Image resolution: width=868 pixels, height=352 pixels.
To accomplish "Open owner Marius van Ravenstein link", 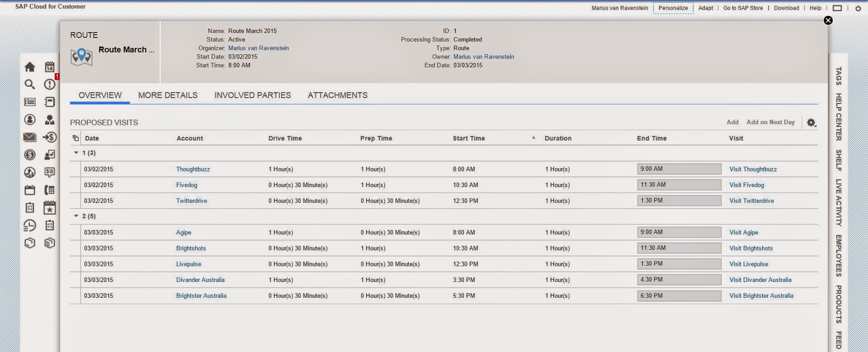I will 483,57.
